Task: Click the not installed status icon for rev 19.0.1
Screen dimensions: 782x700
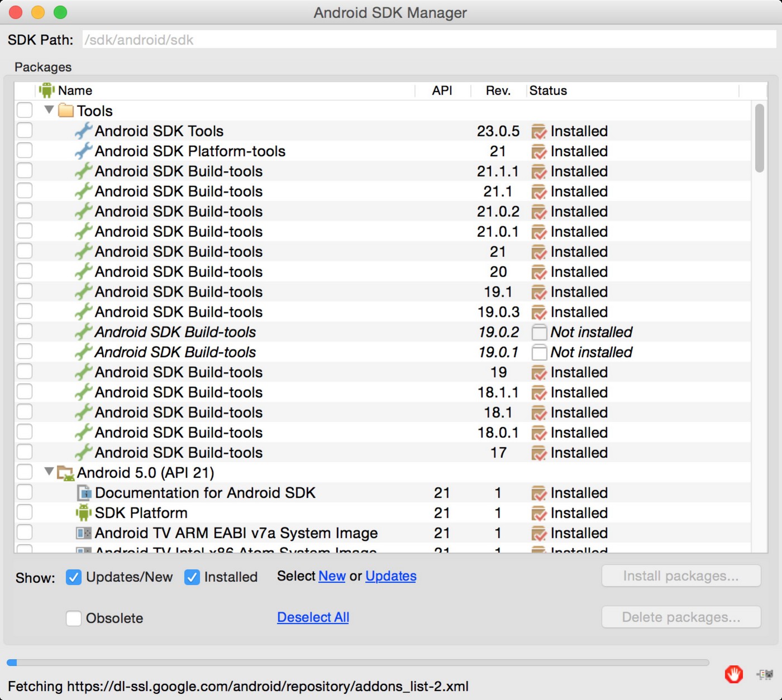Action: tap(539, 353)
